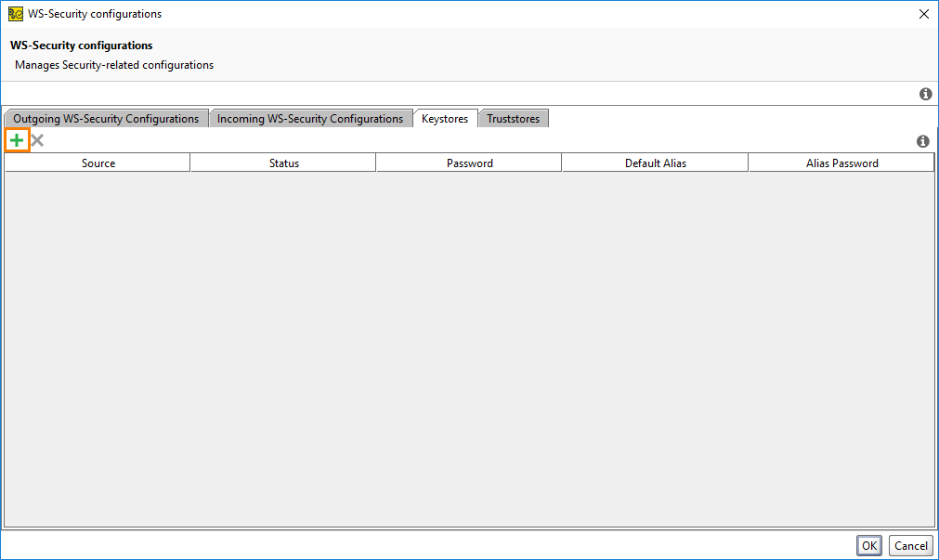Click the Status column header
The width and height of the screenshot is (939, 560).
[x=282, y=162]
